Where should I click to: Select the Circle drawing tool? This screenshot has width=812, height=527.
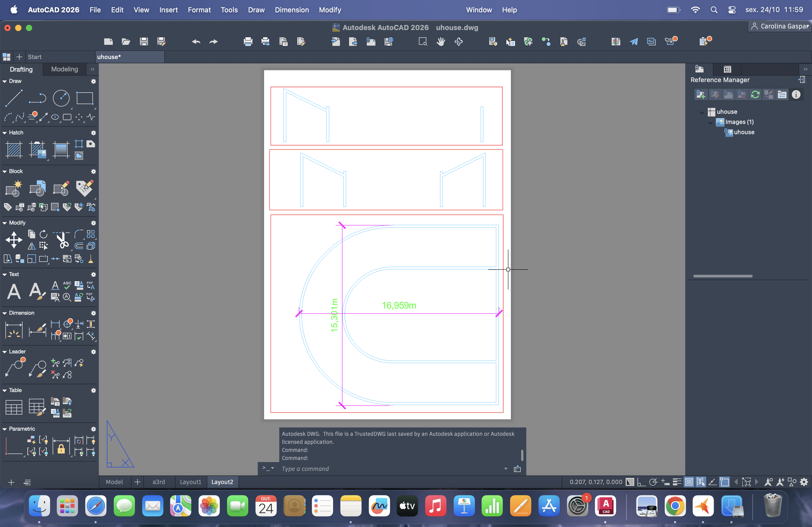pos(61,98)
